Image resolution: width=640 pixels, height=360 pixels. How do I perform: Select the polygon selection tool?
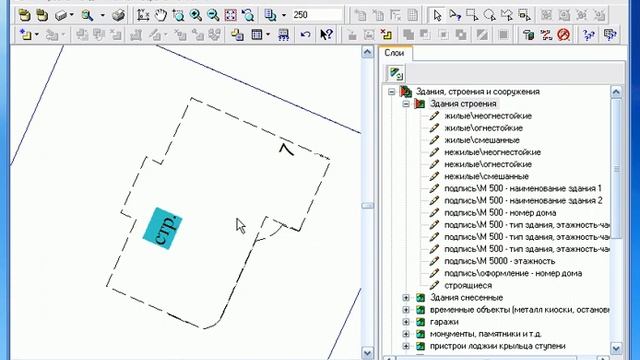pyautogui.click(x=507, y=16)
